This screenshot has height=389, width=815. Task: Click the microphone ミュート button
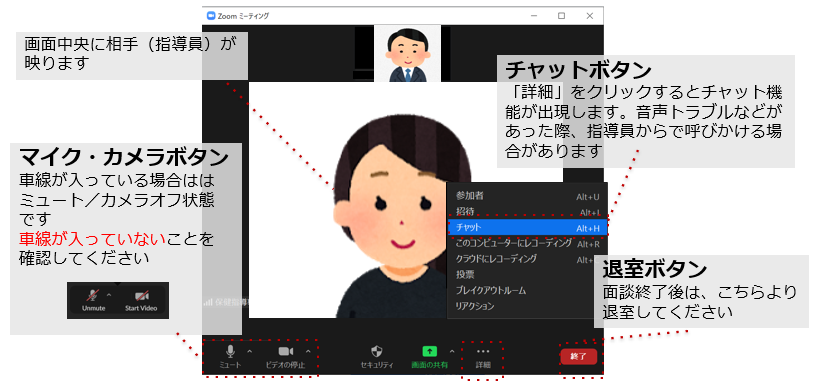pos(230,357)
